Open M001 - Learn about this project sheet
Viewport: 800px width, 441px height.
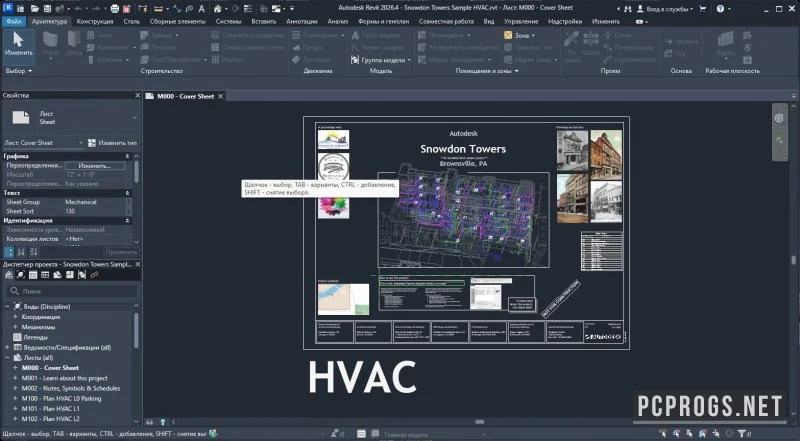[64, 378]
